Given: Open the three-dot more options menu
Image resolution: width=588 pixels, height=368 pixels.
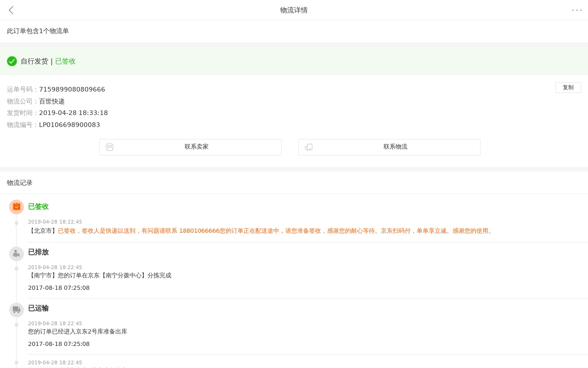Looking at the screenshot, I should (x=577, y=10).
